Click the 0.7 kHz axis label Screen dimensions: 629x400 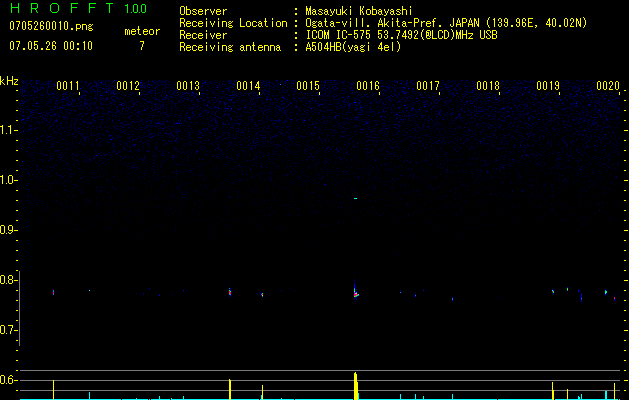(x=8, y=330)
